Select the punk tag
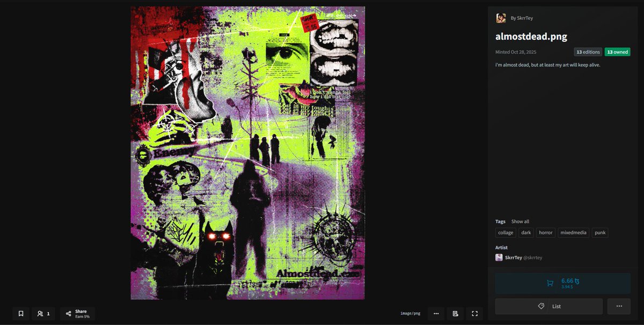Viewport: 644px width, 325px height. [600, 233]
